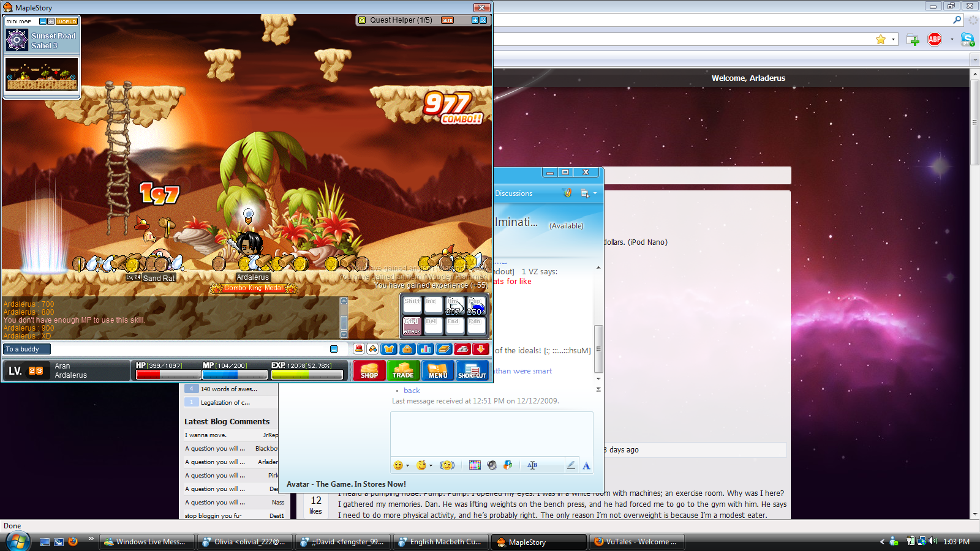Open the character info icon beside the siren
Screen dimensions: 980x551
click(372, 349)
